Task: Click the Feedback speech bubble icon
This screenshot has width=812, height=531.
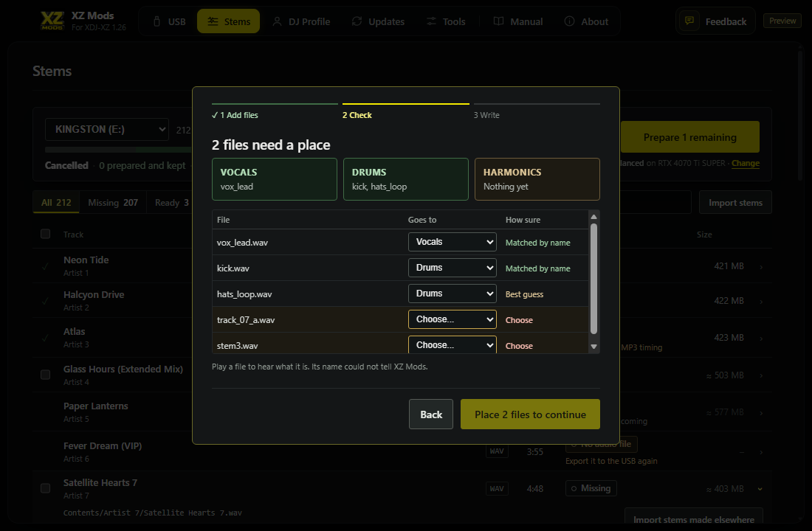Action: coord(689,21)
